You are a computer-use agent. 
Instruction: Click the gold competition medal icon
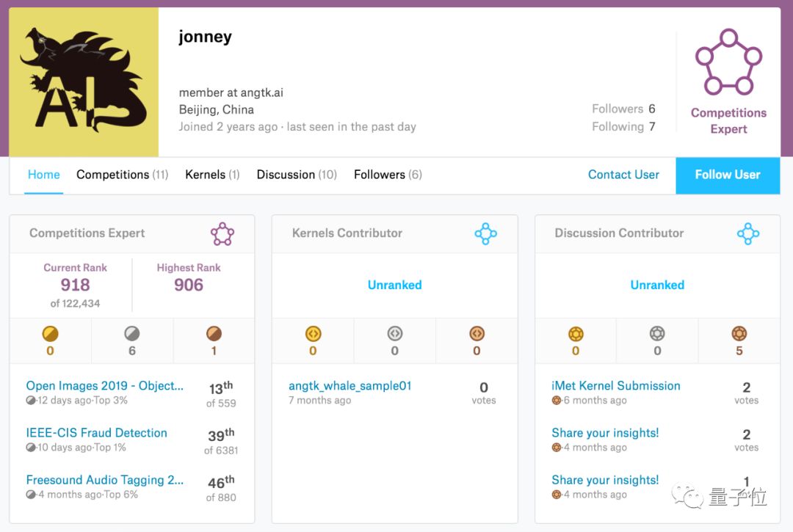pos(50,335)
